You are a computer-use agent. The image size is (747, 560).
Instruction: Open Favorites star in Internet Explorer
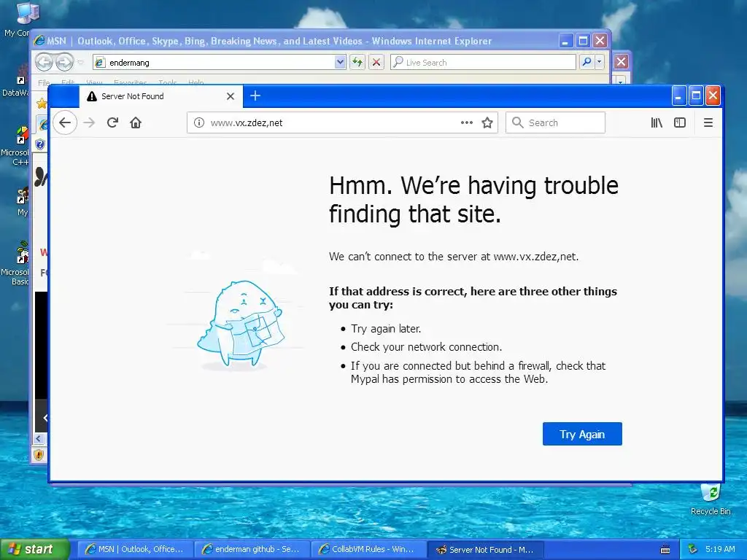42,103
